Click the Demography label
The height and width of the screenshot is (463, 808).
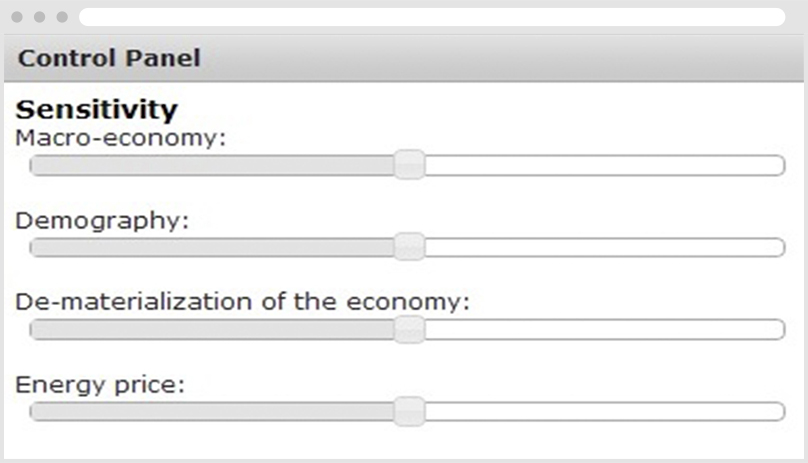click(102, 220)
